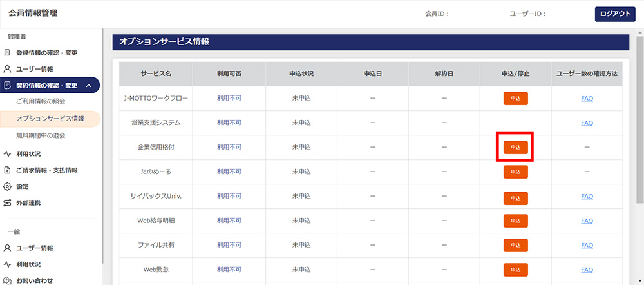The height and width of the screenshot is (285, 644).
Task: Collapse the 契約情報の確認・変更 menu chevron
Action: click(88, 85)
